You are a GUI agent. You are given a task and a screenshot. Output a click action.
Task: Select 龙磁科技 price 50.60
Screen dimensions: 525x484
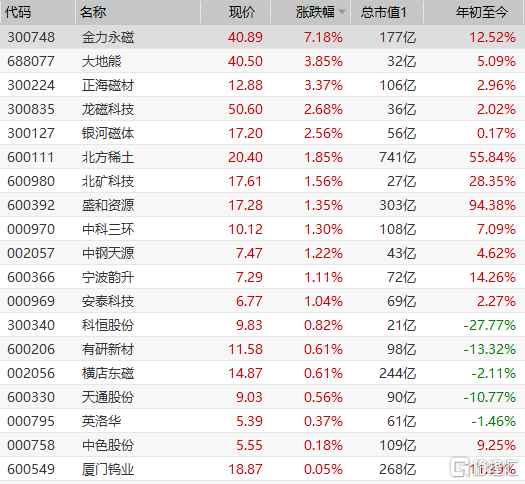245,109
